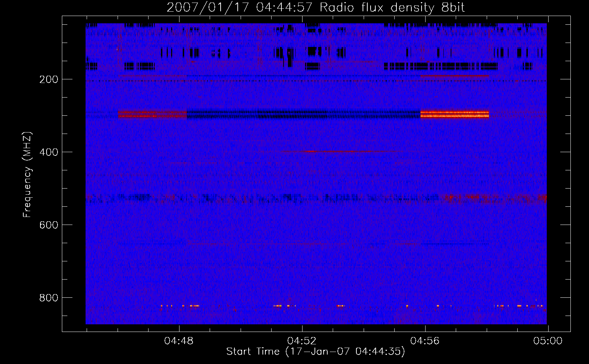The image size is (589, 364).
Task: Click the "04:48" time tick label
Action: point(179,341)
